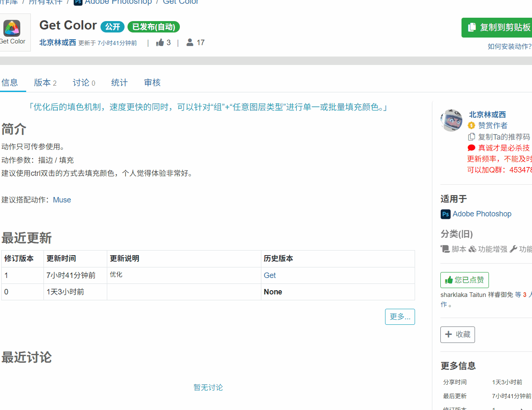Click the clipboard icon in the green copy button
This screenshot has width=532, height=410.
coord(472,27)
